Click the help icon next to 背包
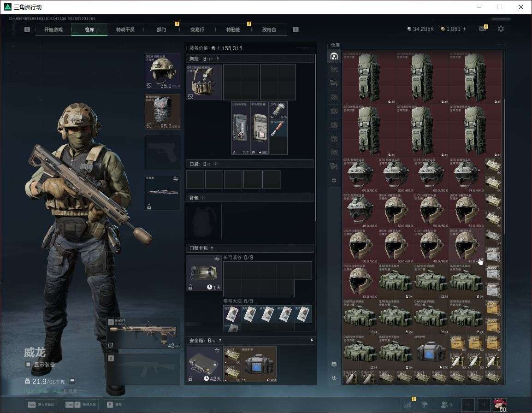Screen dimensions: 532x413 202,198
